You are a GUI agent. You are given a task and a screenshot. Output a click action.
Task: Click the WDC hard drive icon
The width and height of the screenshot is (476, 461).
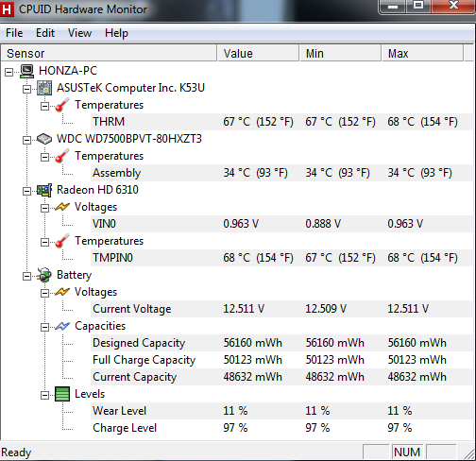click(44, 139)
